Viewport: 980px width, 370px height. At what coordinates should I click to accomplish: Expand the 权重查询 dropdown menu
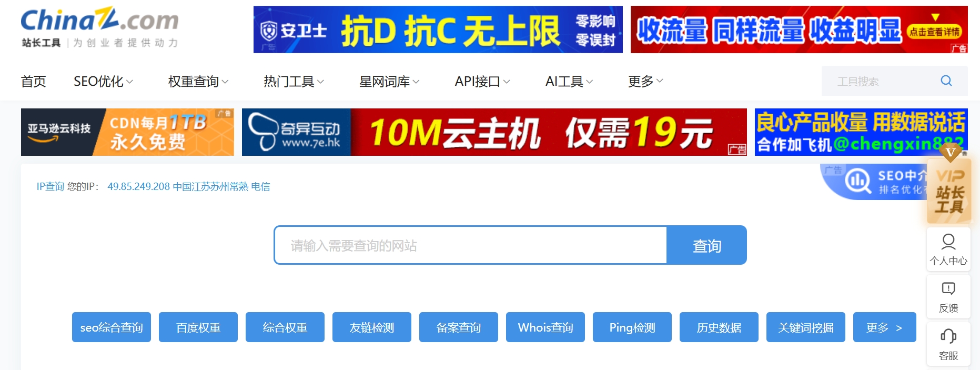(x=198, y=82)
